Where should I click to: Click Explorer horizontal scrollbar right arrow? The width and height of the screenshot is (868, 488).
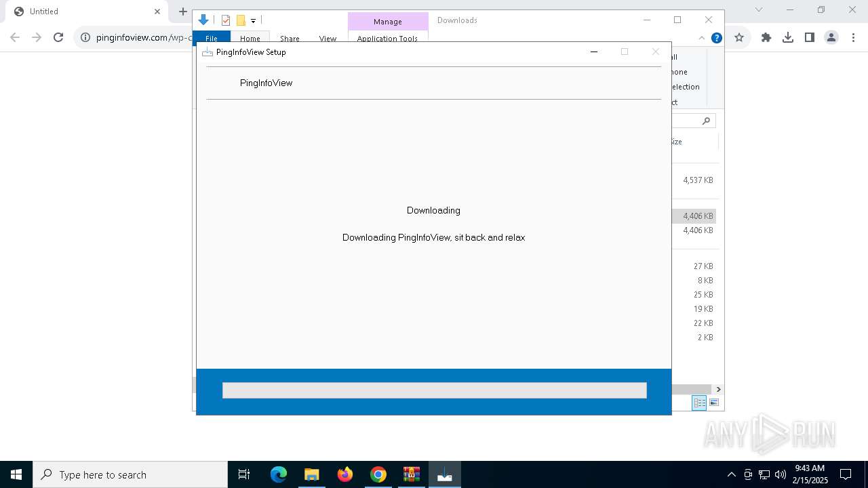pyautogui.click(x=718, y=389)
